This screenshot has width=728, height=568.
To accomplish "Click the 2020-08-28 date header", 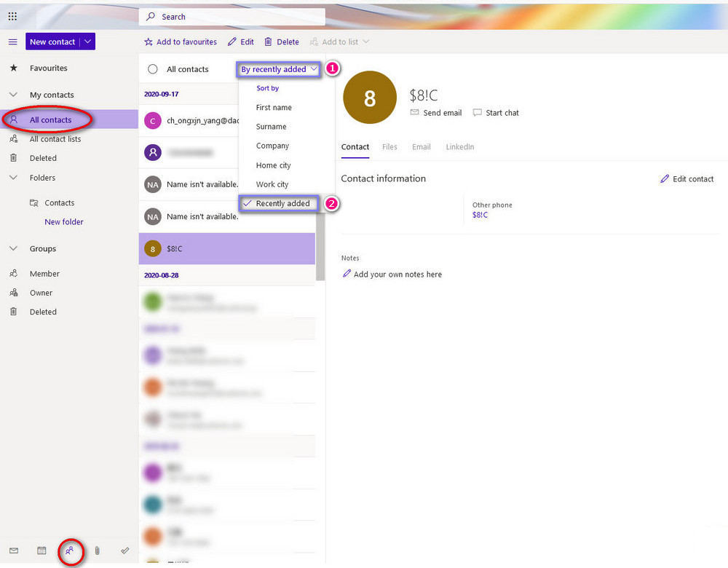I will coord(161,275).
